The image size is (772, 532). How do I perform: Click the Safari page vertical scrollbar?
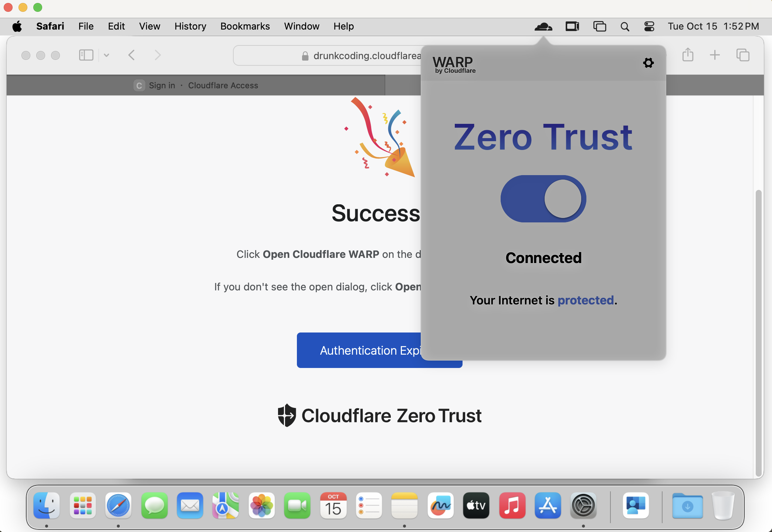click(759, 332)
